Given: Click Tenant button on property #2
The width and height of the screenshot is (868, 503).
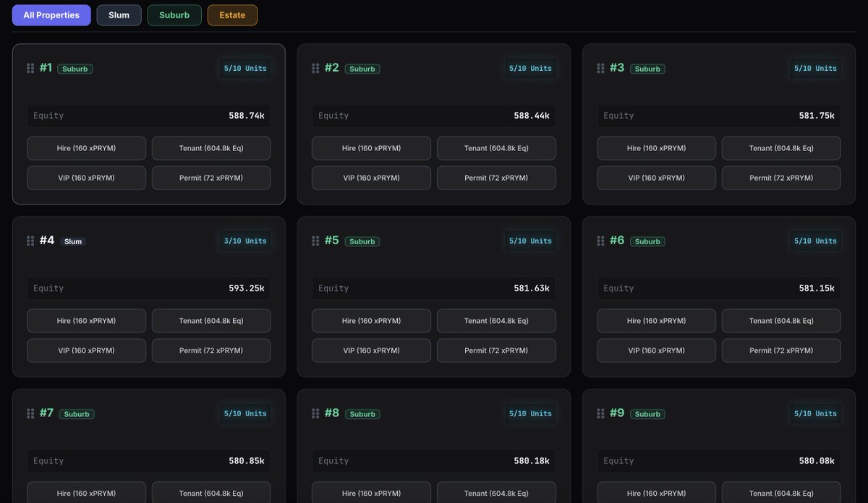Looking at the screenshot, I should tap(496, 148).
